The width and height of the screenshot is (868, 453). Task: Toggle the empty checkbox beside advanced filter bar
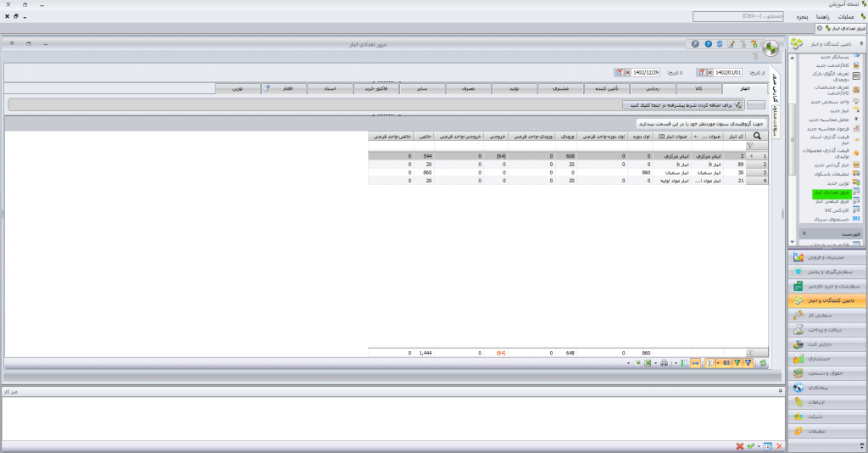pyautogui.click(x=755, y=104)
